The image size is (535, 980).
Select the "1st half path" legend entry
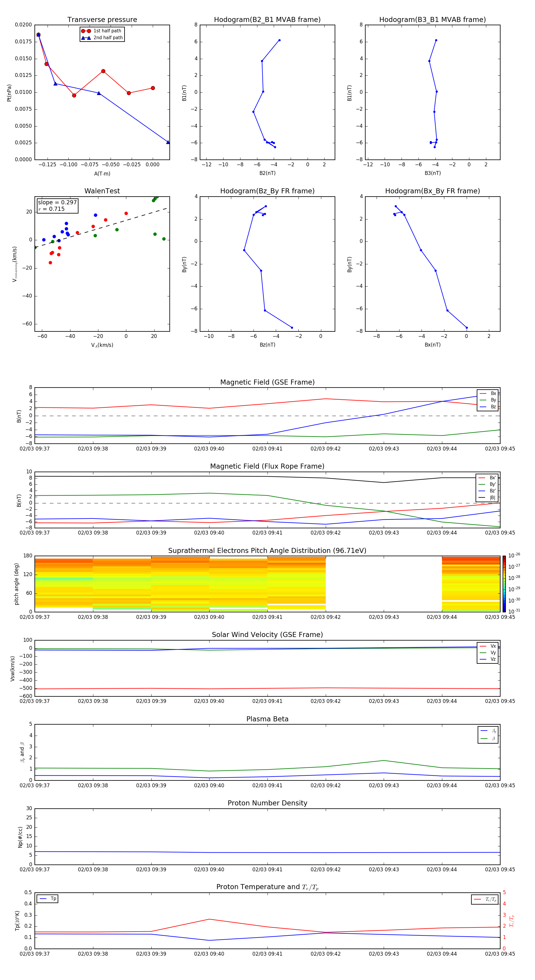coord(101,31)
